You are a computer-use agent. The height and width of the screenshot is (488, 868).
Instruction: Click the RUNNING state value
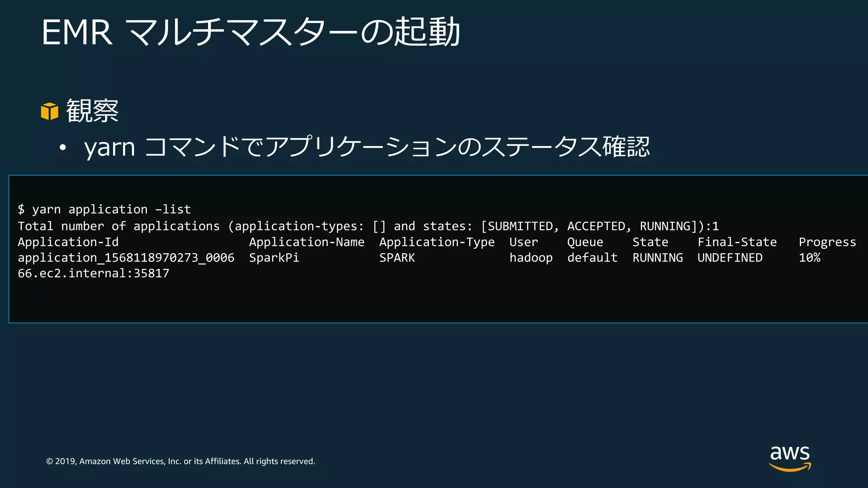click(x=657, y=258)
